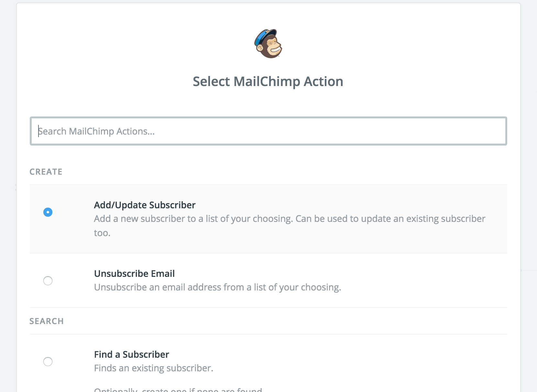537x392 pixels.
Task: Click the SEARCH section header
Action: [x=47, y=321]
